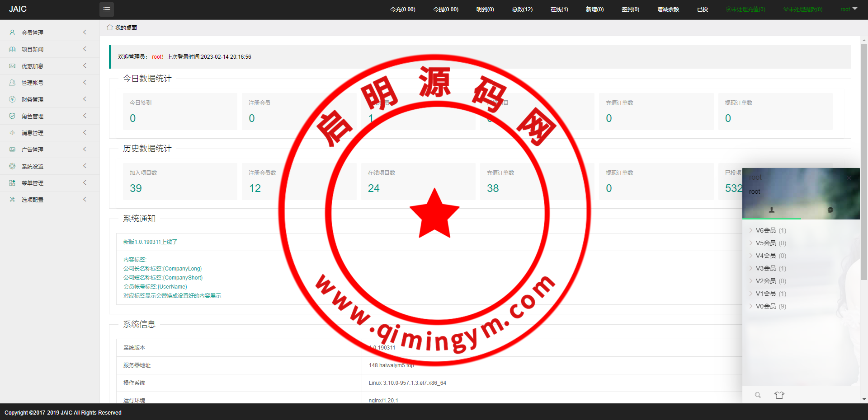
Task: Click the yen icon for 财务管理
Action: [12, 99]
